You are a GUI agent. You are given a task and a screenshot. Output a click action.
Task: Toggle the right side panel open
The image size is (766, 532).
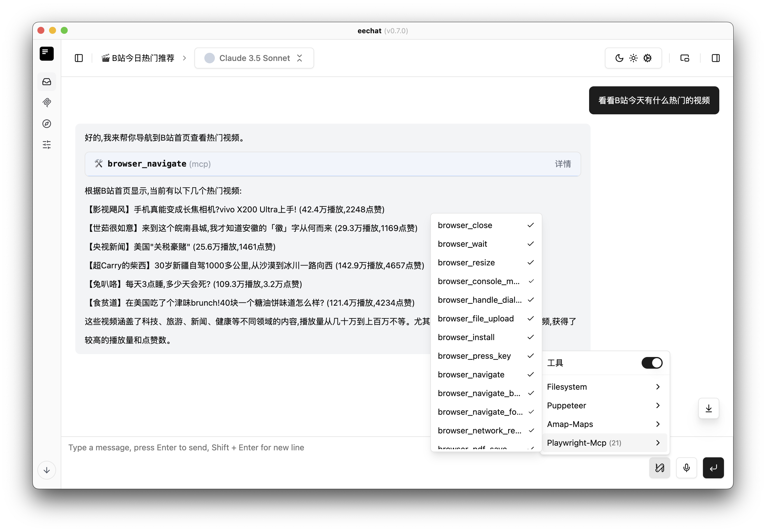coord(716,58)
